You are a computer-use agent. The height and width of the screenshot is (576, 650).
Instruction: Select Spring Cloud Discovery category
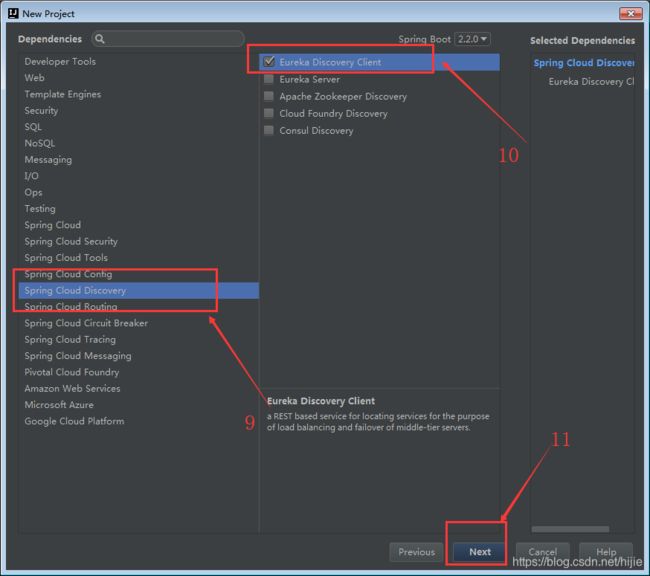coord(138,290)
